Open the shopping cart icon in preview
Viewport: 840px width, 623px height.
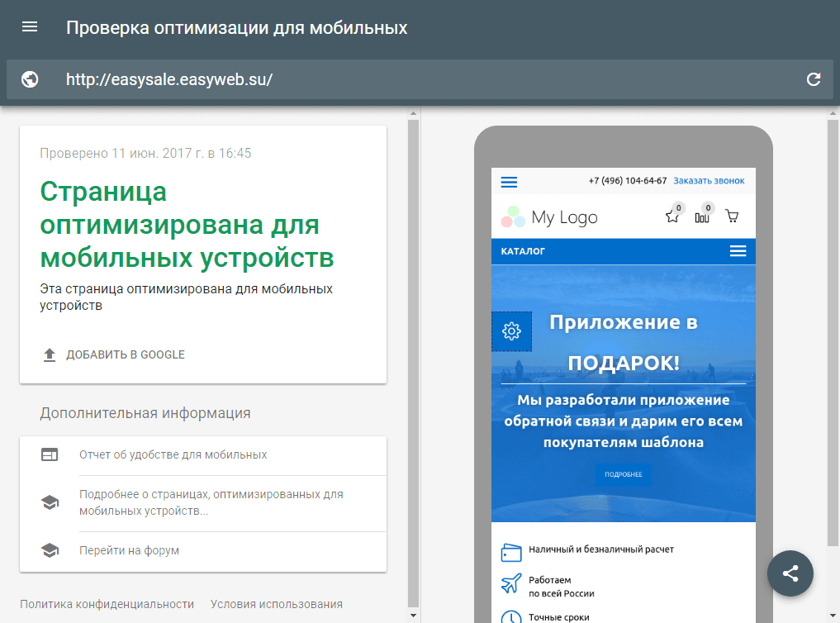[x=732, y=216]
